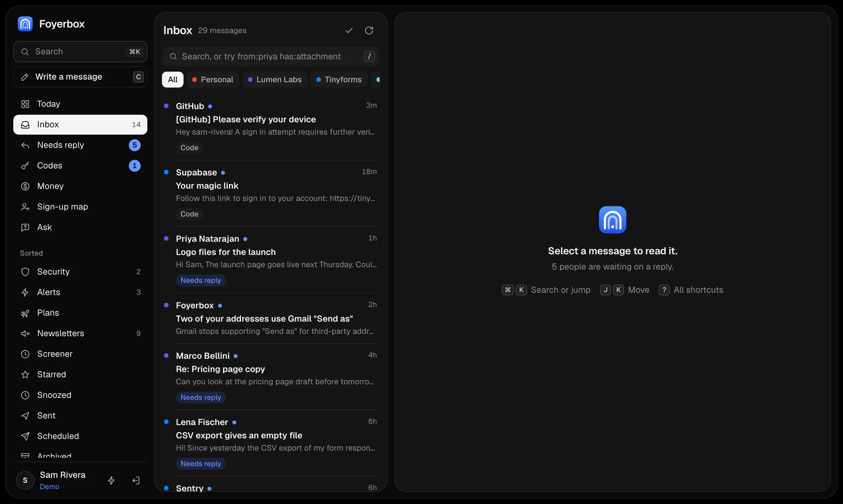Click the Foyerbox logo in the sidebar
843x504 pixels.
25,24
